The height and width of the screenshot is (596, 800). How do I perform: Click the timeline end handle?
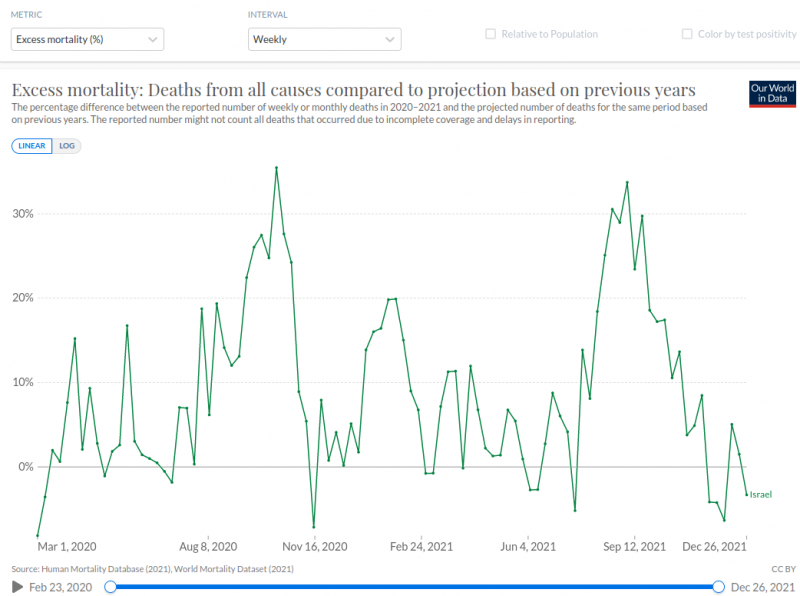(x=719, y=586)
